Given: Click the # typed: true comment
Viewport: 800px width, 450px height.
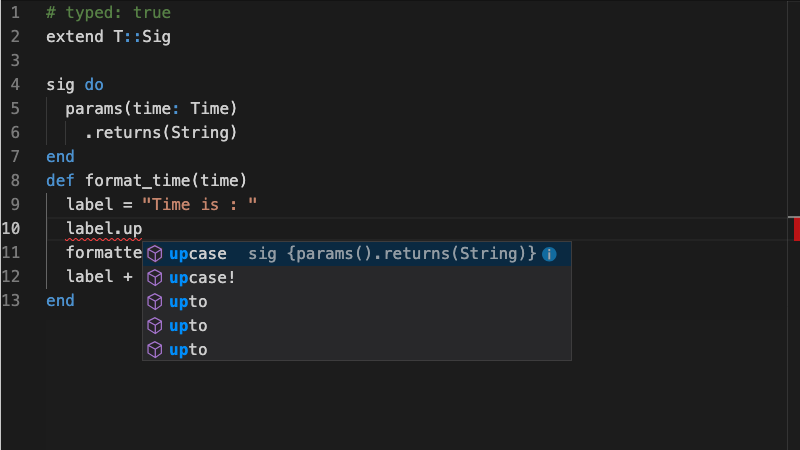Looking at the screenshot, I should (108, 13).
